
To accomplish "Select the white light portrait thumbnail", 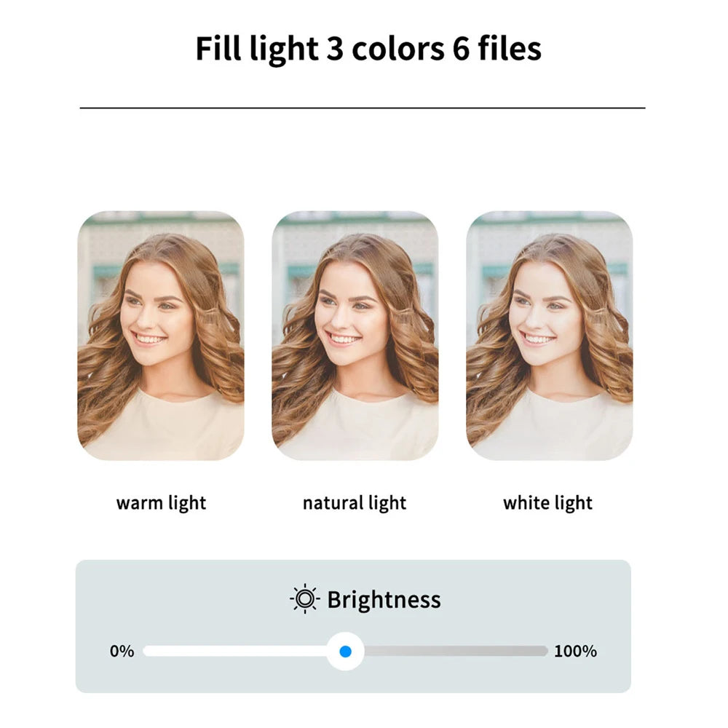I will point(550,336).
